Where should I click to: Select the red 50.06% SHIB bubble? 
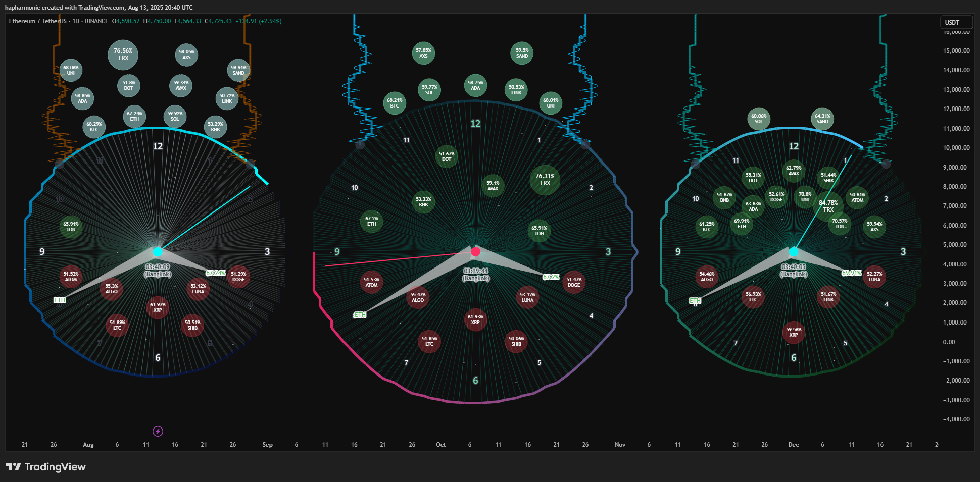[x=516, y=341]
